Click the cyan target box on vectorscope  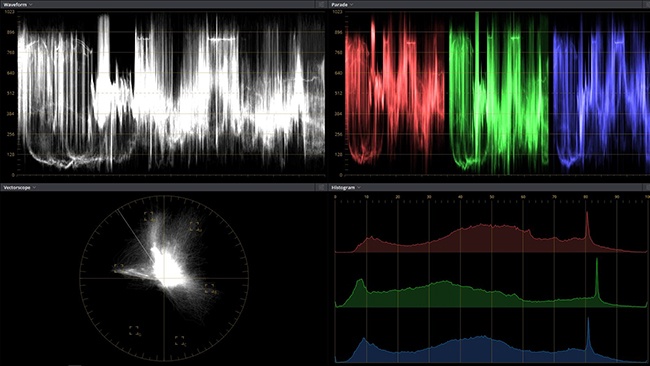(x=179, y=340)
